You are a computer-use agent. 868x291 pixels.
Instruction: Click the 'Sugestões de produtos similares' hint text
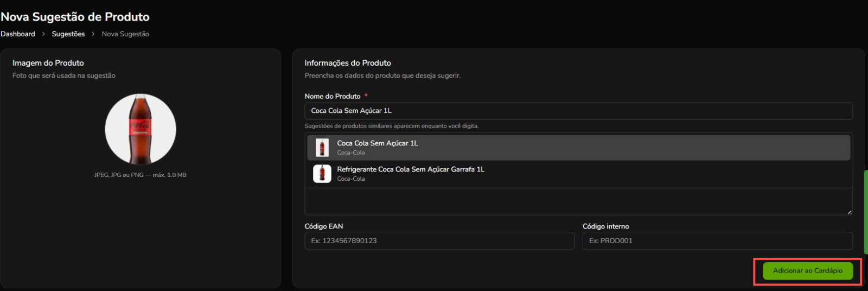point(392,126)
